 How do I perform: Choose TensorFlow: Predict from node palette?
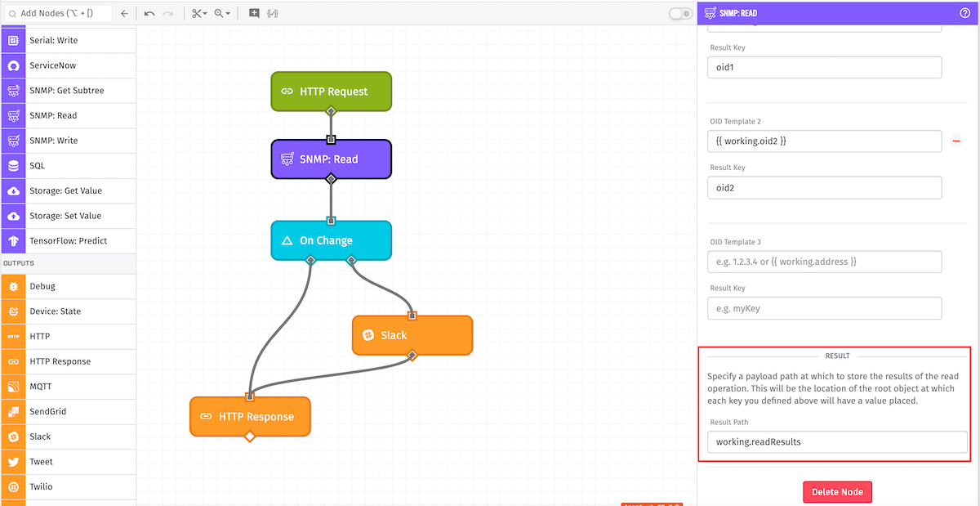pyautogui.click(x=68, y=240)
